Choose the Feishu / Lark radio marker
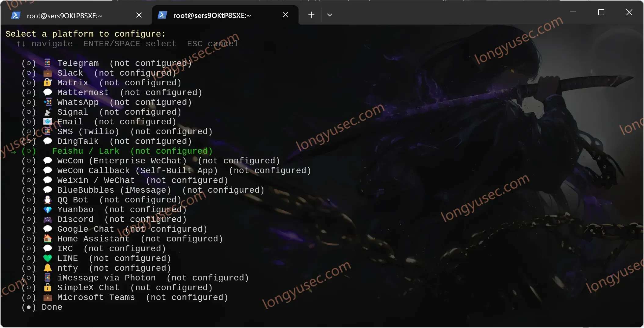The height and width of the screenshot is (328, 644). click(x=29, y=151)
